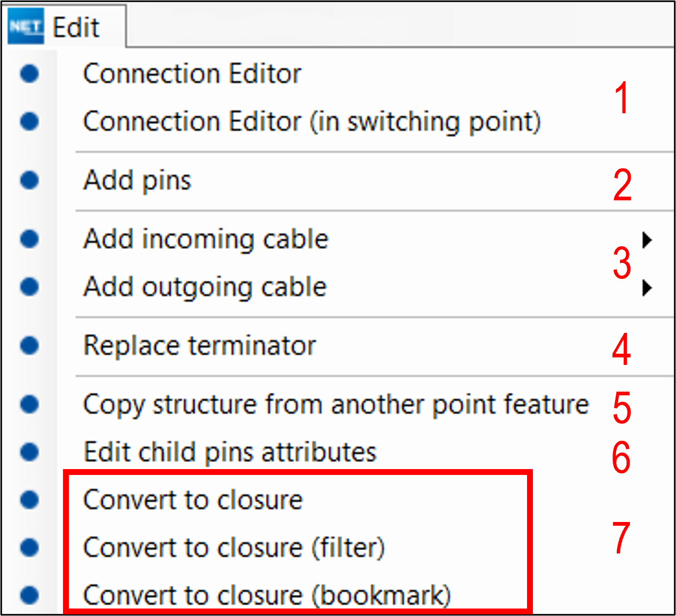Click the bullet icon beside Connection Editor
The width and height of the screenshot is (676, 616).
[30, 74]
